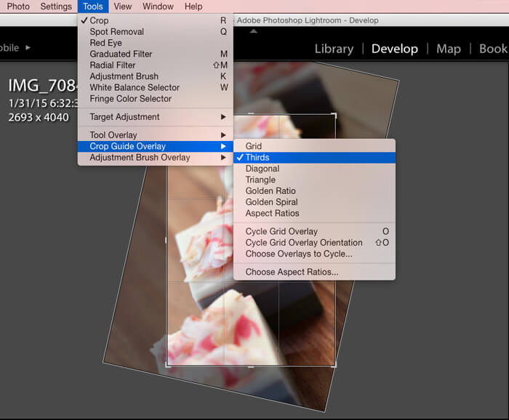Toggle the checked Crop tool menu item
Screen dimensions: 509x420
[x=99, y=21]
